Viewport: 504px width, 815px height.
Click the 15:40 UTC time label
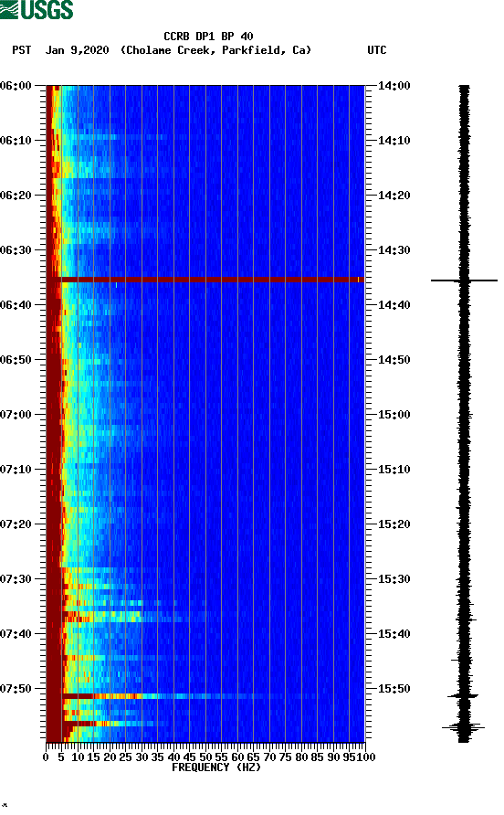[x=394, y=634]
